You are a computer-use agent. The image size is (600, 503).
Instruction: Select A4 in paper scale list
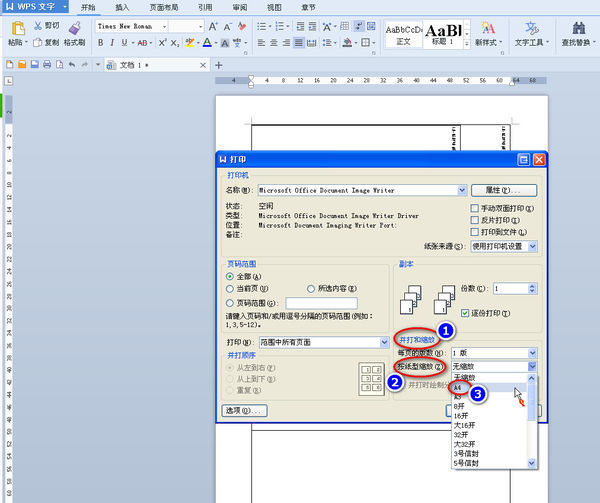(490, 387)
